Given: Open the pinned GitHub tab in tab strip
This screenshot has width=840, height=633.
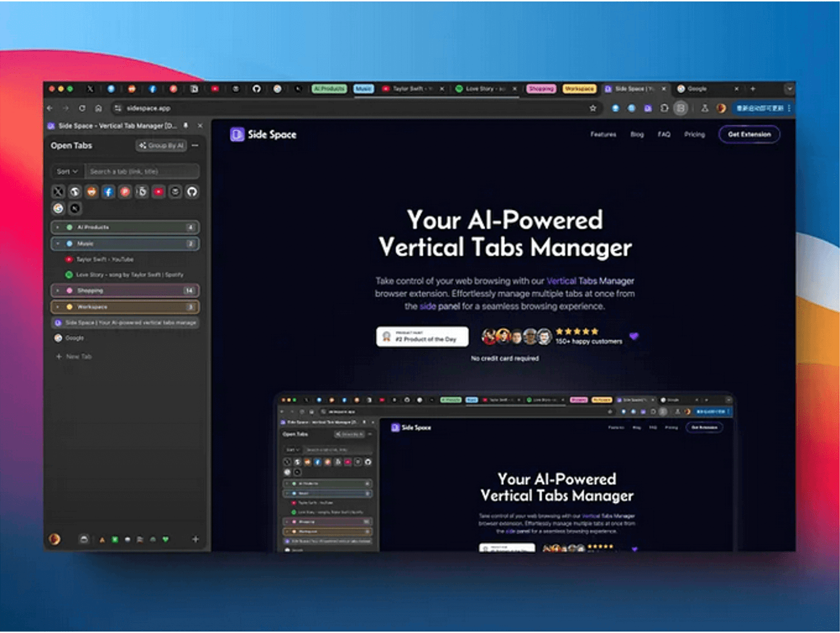Looking at the screenshot, I should [x=256, y=89].
